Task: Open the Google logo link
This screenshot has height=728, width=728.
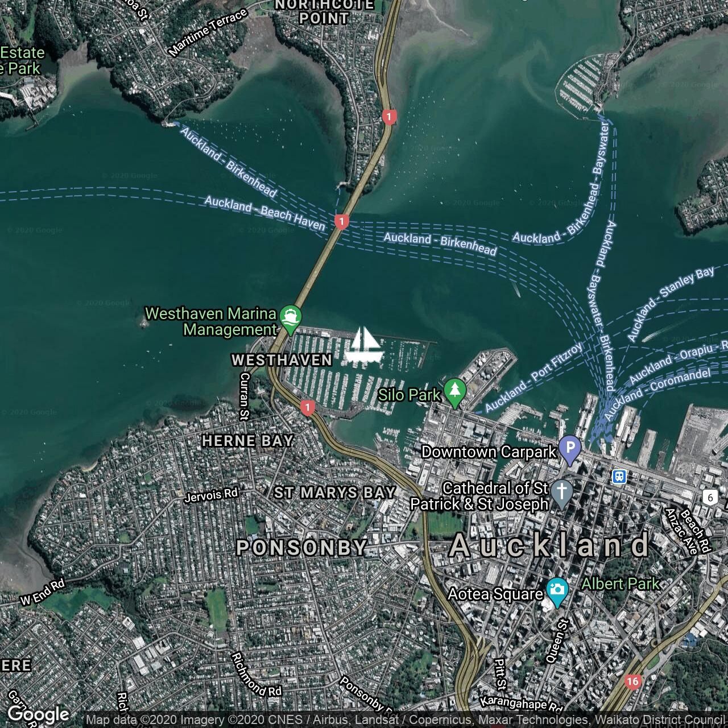Action: (x=38, y=714)
